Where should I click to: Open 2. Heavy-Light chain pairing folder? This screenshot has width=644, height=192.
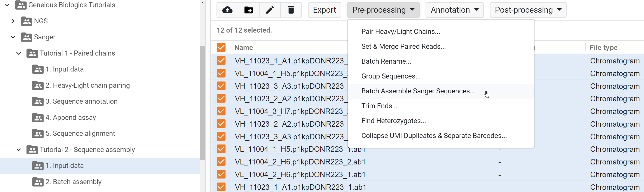coord(87,86)
